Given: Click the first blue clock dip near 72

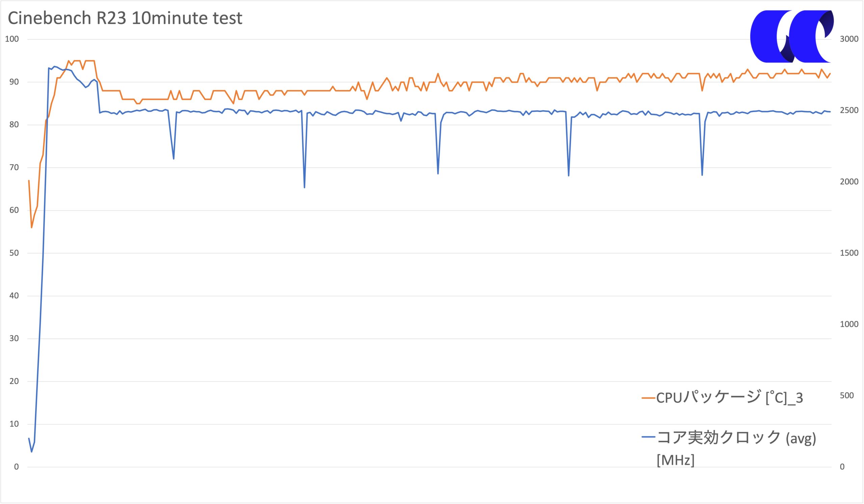Looking at the screenshot, I should tap(173, 159).
